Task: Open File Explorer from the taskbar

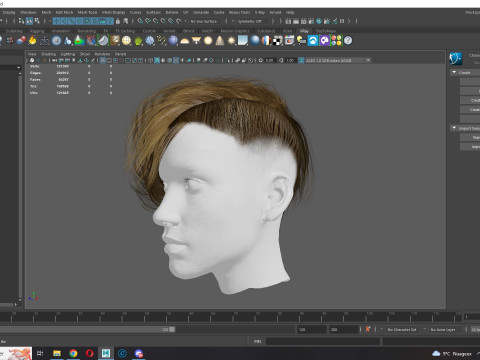Action: [57, 353]
